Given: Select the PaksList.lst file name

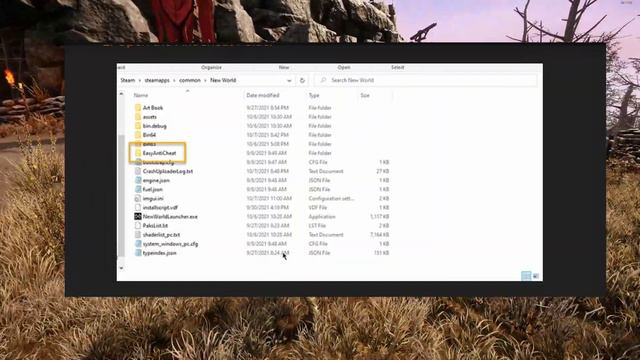Looking at the screenshot, I should point(156,225).
